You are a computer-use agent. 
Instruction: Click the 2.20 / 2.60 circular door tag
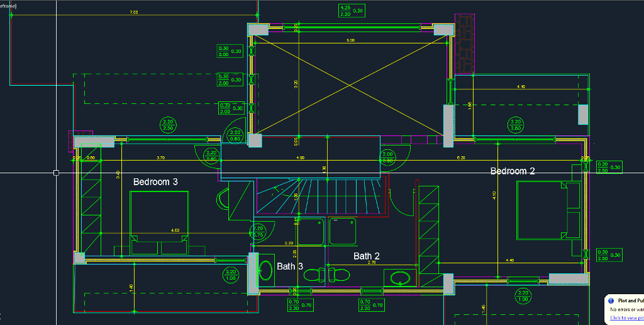coord(516,125)
